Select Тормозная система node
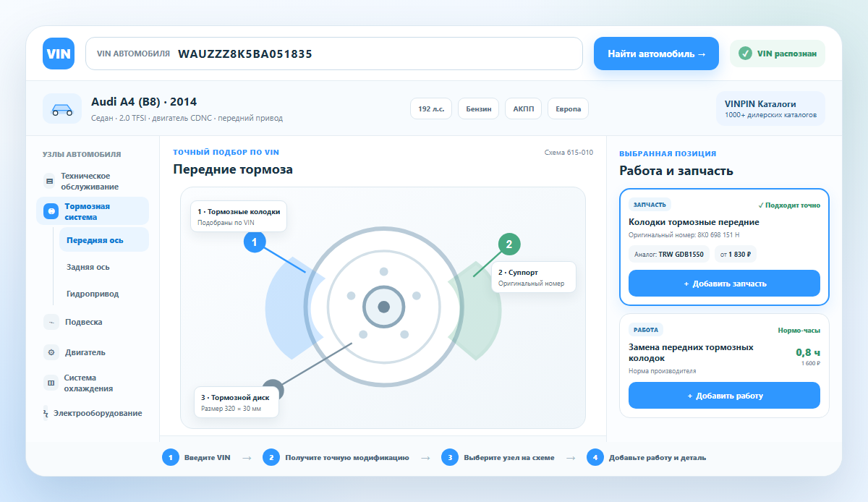Screen dimensions: 868x502 tap(93, 211)
